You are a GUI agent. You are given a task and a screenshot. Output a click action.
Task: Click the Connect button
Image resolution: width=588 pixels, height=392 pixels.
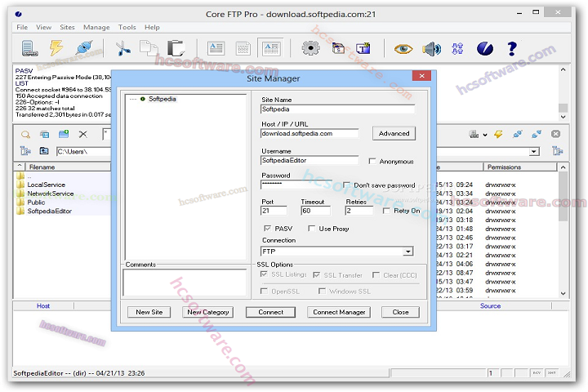click(271, 312)
